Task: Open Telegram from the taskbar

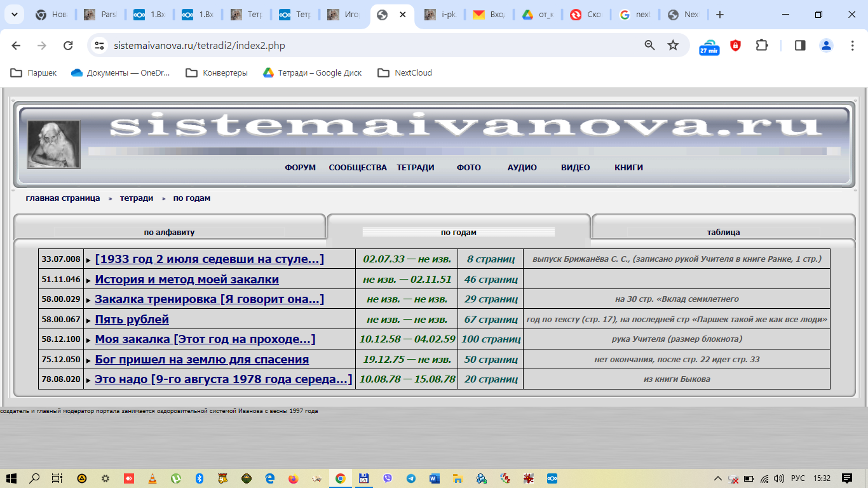Action: click(x=411, y=478)
